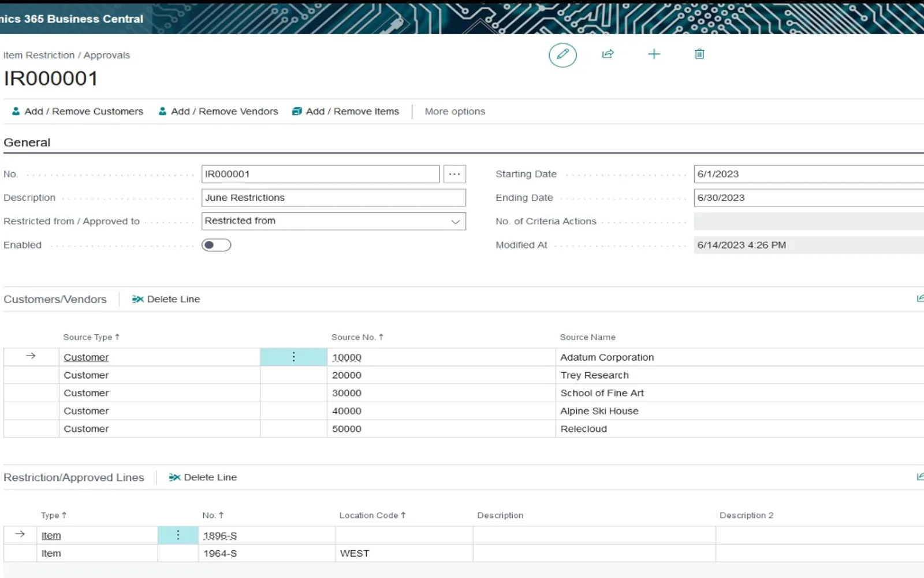
Task: Sort lines by Type column header
Action: (54, 515)
